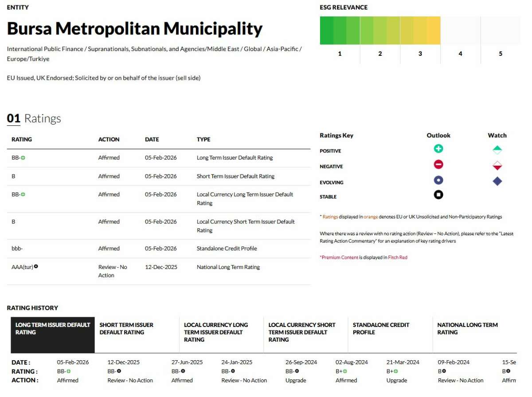Image resolution: width=532 pixels, height=397 pixels.
Task: Open Local Currency Long Term Issuer Default tab
Action: coord(216,332)
